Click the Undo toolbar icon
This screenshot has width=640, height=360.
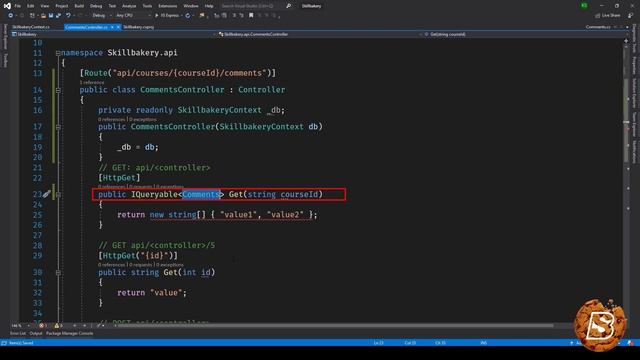click(x=68, y=16)
